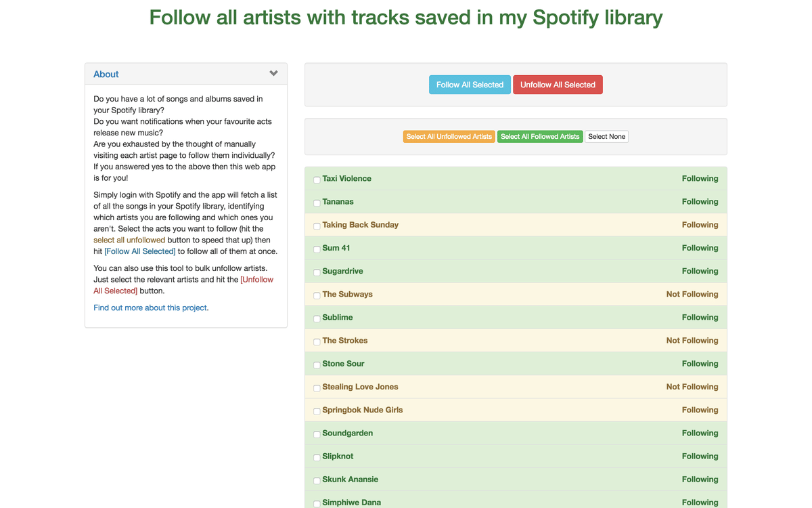Tick the checkbox beside The Strokes
The image size is (812, 508).
point(317,341)
